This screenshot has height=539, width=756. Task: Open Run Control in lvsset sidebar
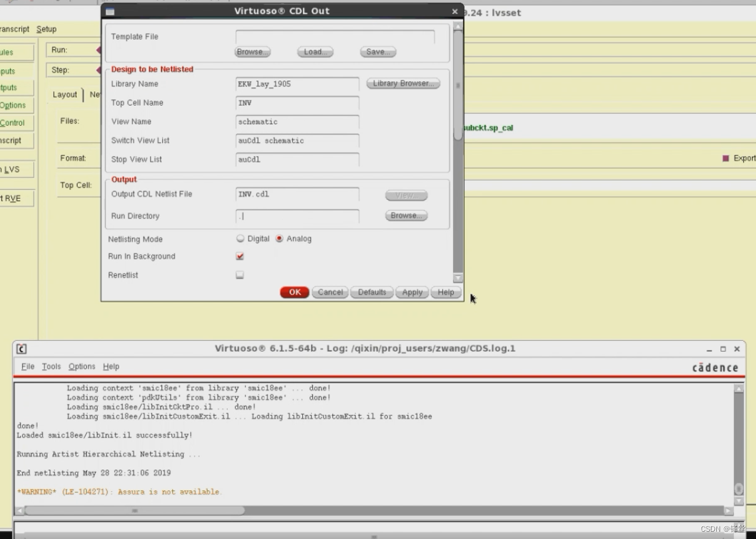(x=17, y=122)
